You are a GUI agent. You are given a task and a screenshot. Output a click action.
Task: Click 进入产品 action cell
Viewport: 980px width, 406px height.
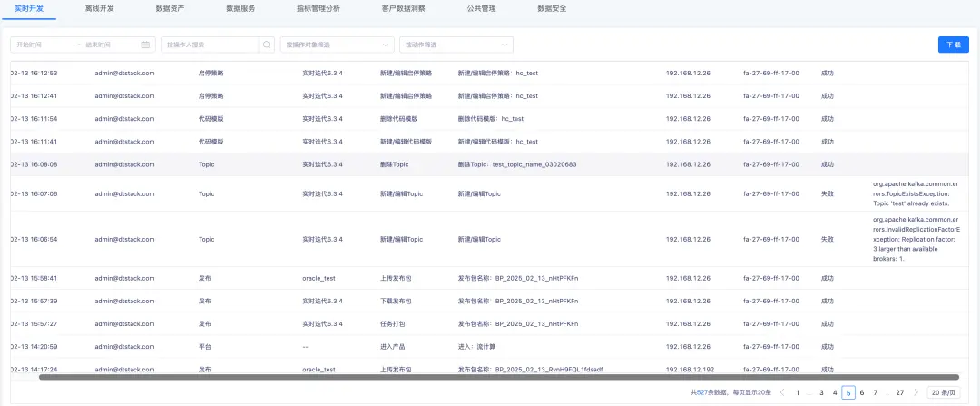tap(393, 347)
